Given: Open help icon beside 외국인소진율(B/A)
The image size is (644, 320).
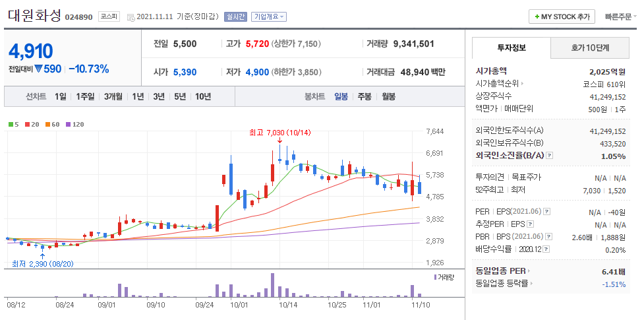Looking at the screenshot, I should point(550,156).
